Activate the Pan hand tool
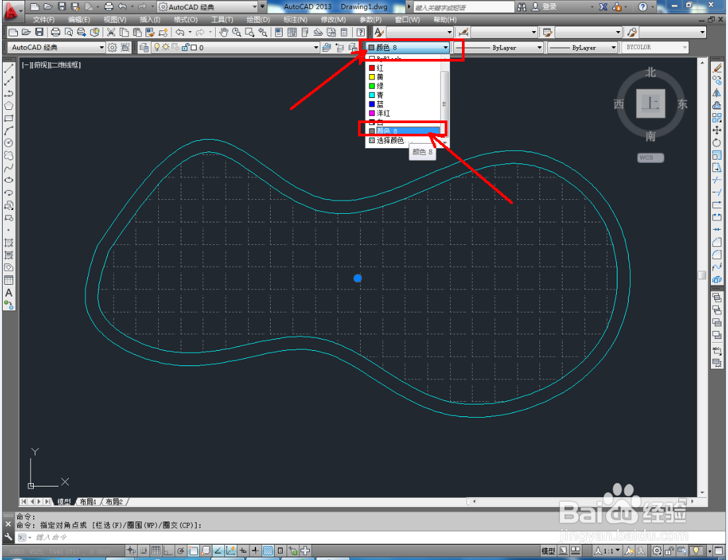728x560 pixels. coord(223,32)
